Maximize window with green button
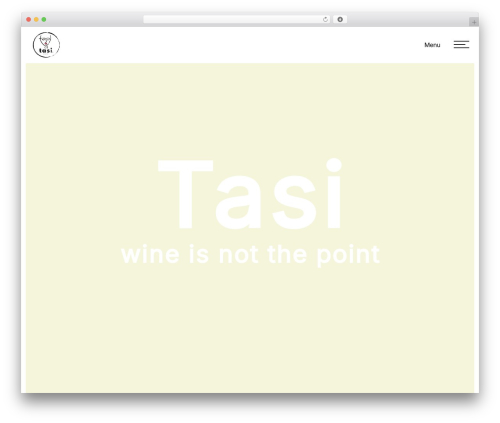500x423 pixels. tap(44, 20)
